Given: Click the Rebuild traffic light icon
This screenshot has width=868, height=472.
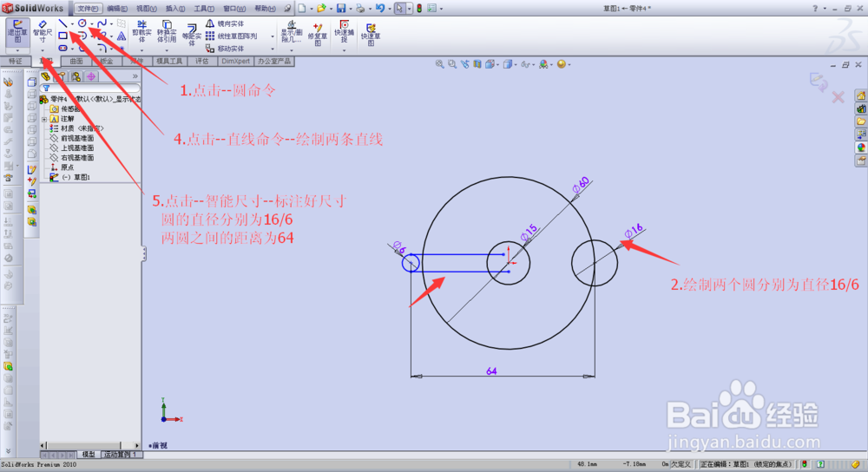Looking at the screenshot, I should coord(419,9).
